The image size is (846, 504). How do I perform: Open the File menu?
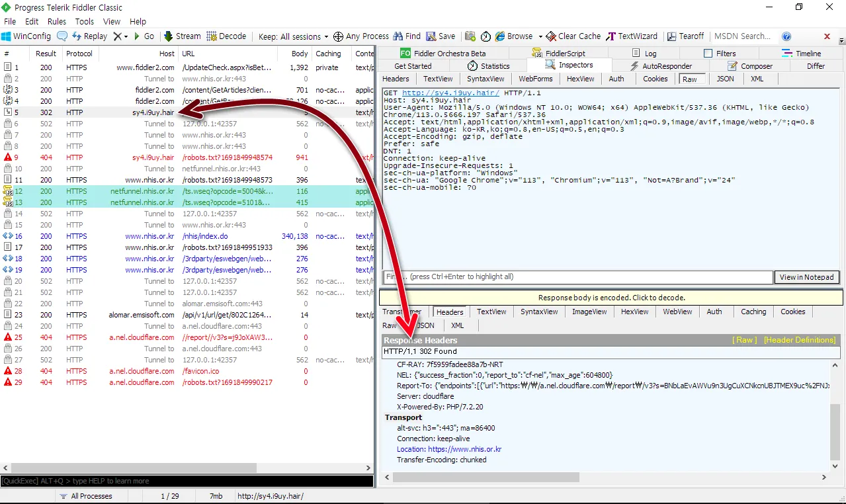10,21
